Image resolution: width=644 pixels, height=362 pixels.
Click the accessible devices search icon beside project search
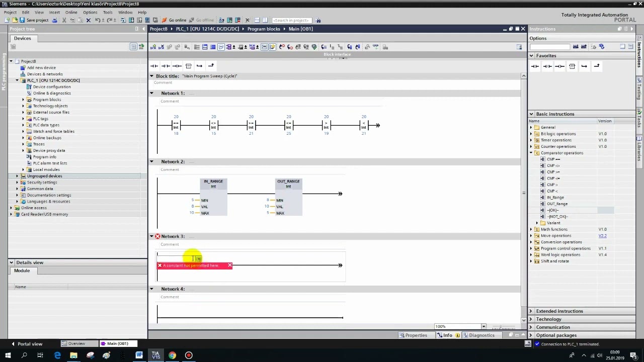[318, 20]
